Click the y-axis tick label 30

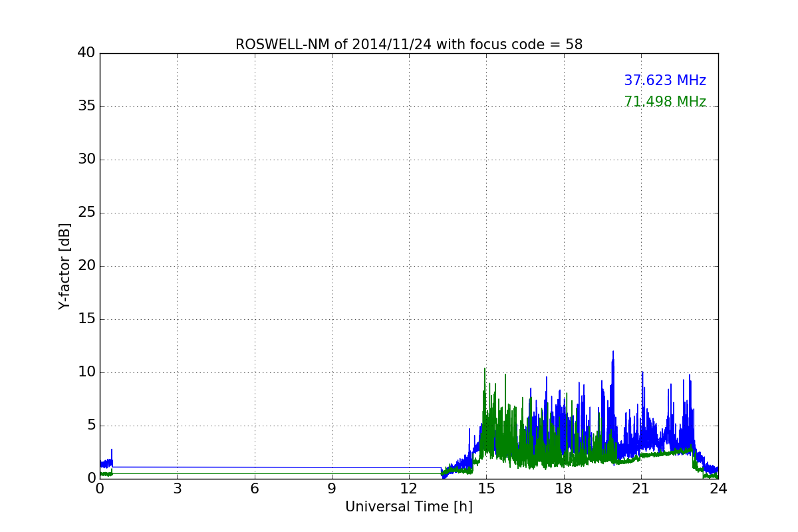click(x=86, y=160)
